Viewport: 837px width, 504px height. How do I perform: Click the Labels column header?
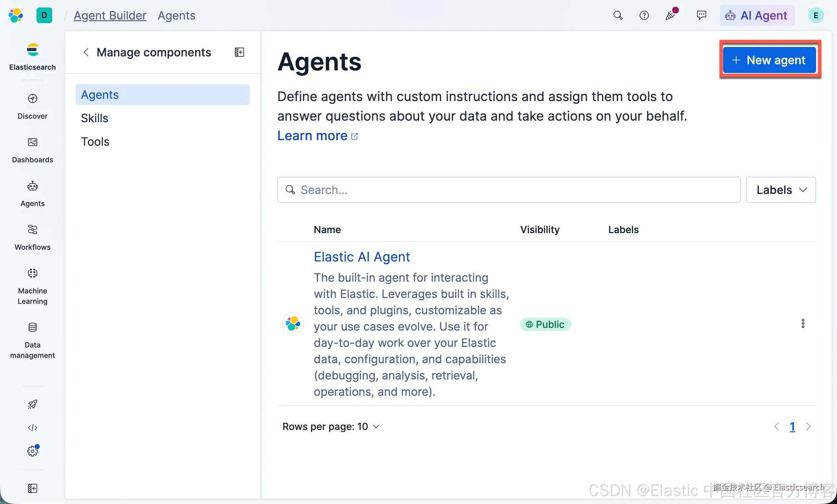tap(623, 230)
